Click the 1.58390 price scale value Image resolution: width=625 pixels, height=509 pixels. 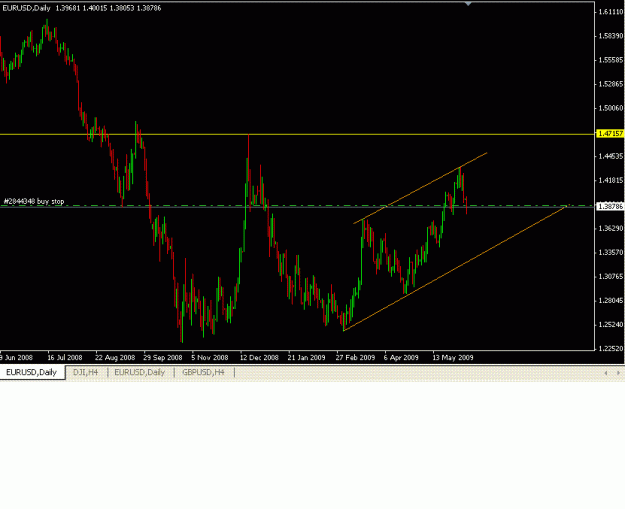click(610, 36)
